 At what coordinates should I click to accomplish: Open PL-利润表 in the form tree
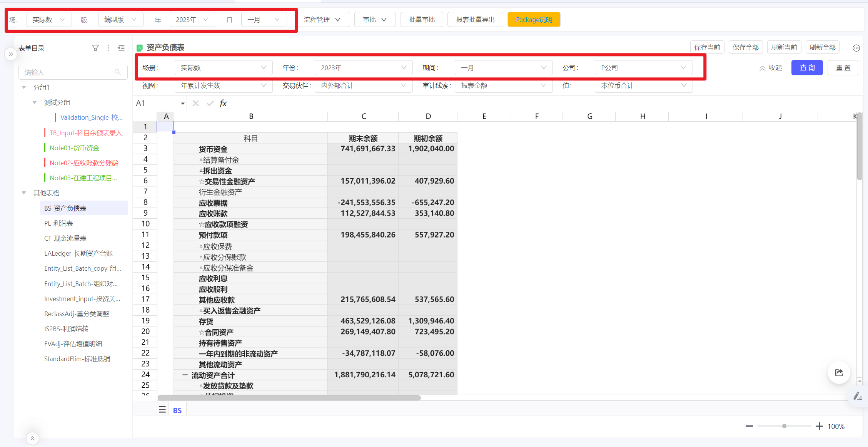[58, 223]
